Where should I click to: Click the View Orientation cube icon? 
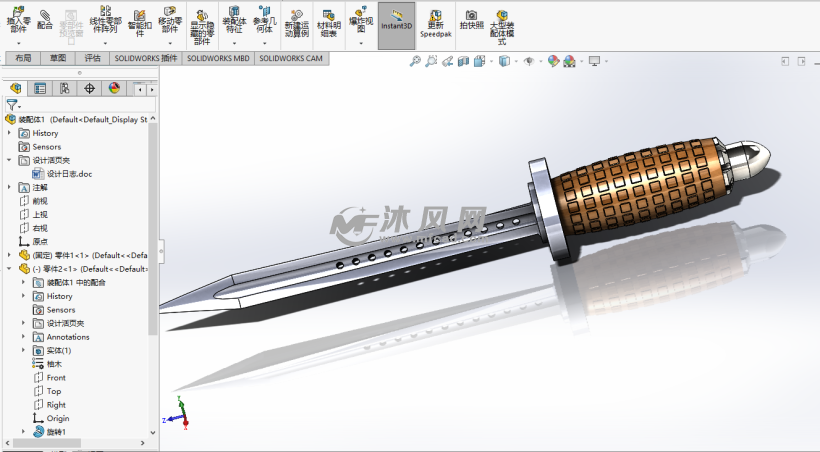pos(479,61)
